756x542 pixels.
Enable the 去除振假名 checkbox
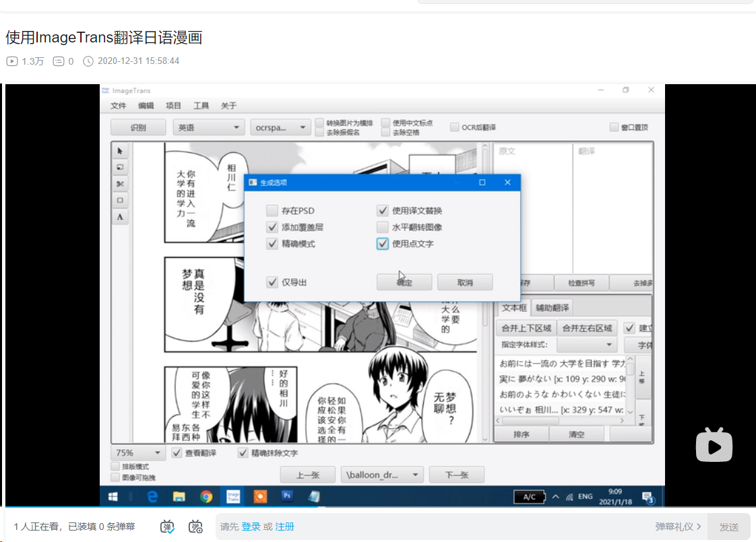319,132
